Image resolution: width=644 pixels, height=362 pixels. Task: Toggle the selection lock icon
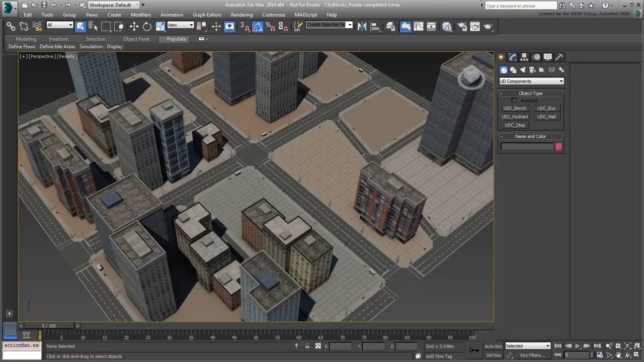click(x=307, y=346)
